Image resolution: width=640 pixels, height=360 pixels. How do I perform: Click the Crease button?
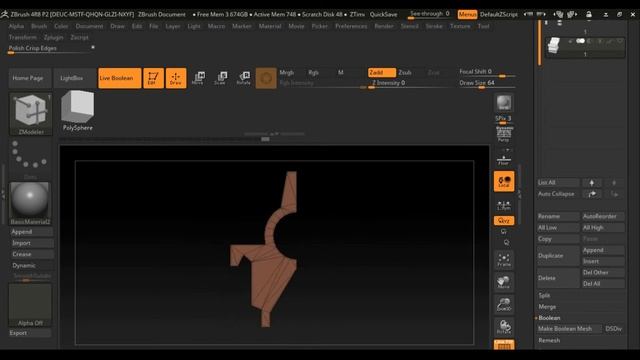pos(31,254)
